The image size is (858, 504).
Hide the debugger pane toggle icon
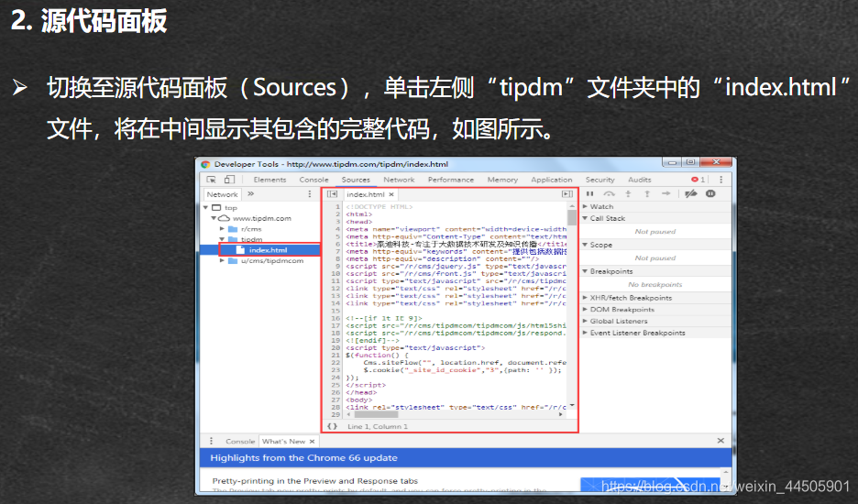pyautogui.click(x=567, y=193)
